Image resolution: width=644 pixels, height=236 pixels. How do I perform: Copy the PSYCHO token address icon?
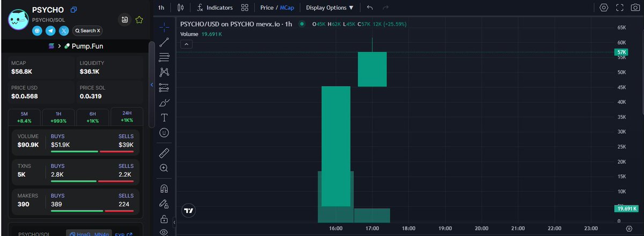(x=74, y=10)
